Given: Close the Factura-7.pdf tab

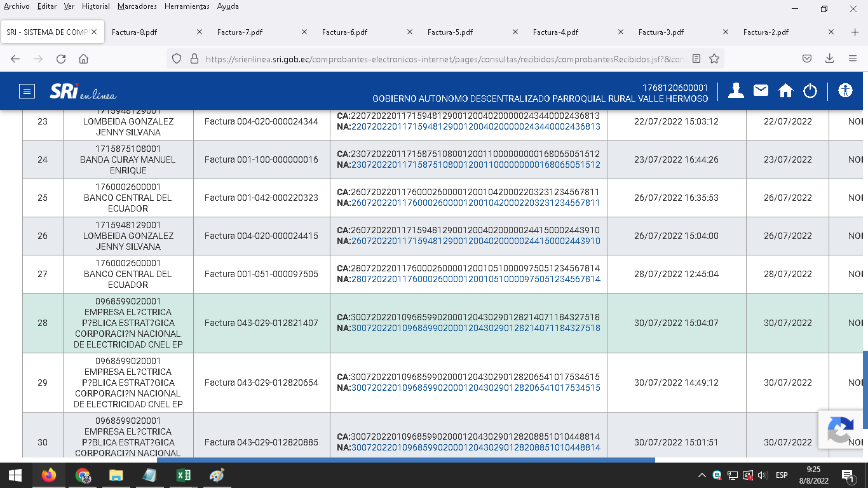Looking at the screenshot, I should [x=304, y=32].
